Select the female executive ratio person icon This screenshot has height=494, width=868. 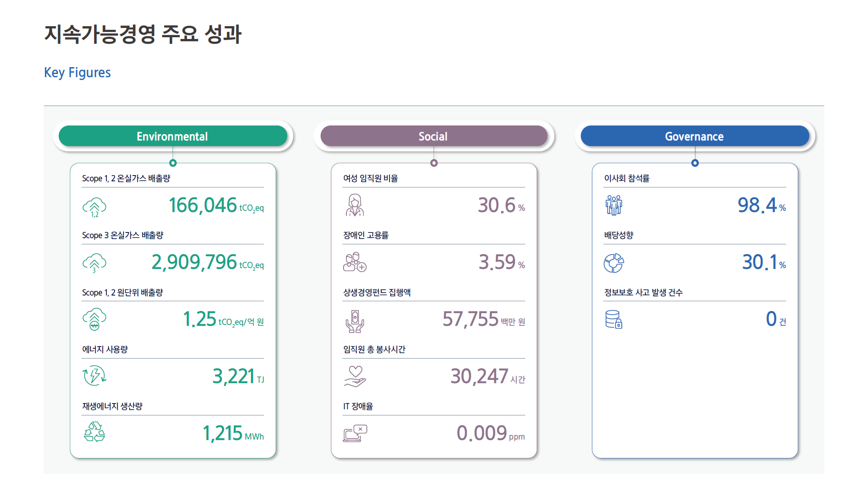(355, 205)
